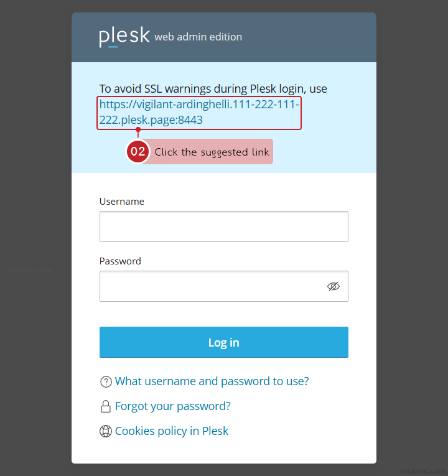This screenshot has width=448, height=476.
Task: Click the Password field label
Action: (x=120, y=261)
